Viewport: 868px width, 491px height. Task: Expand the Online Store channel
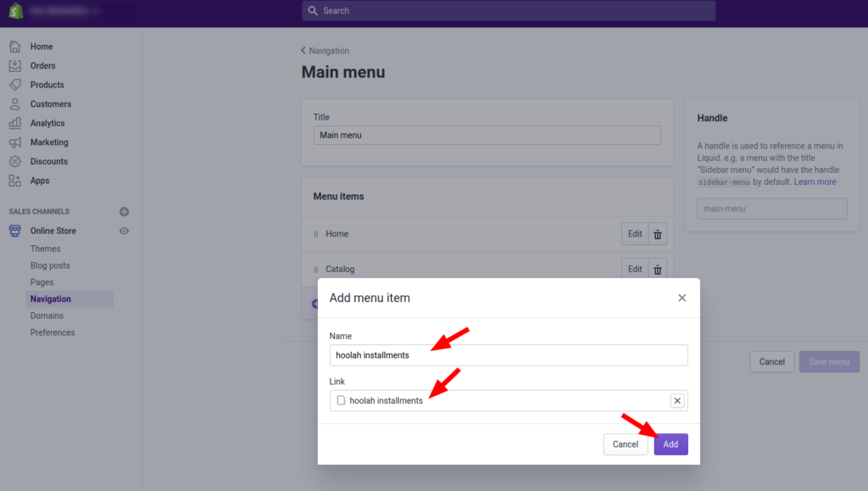53,231
